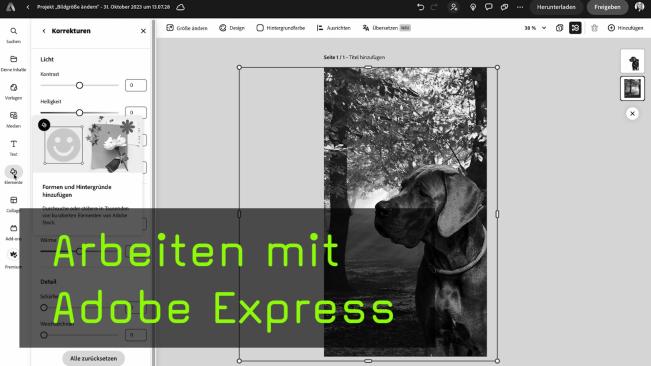
Task: Redo the last action
Action: pos(434,7)
